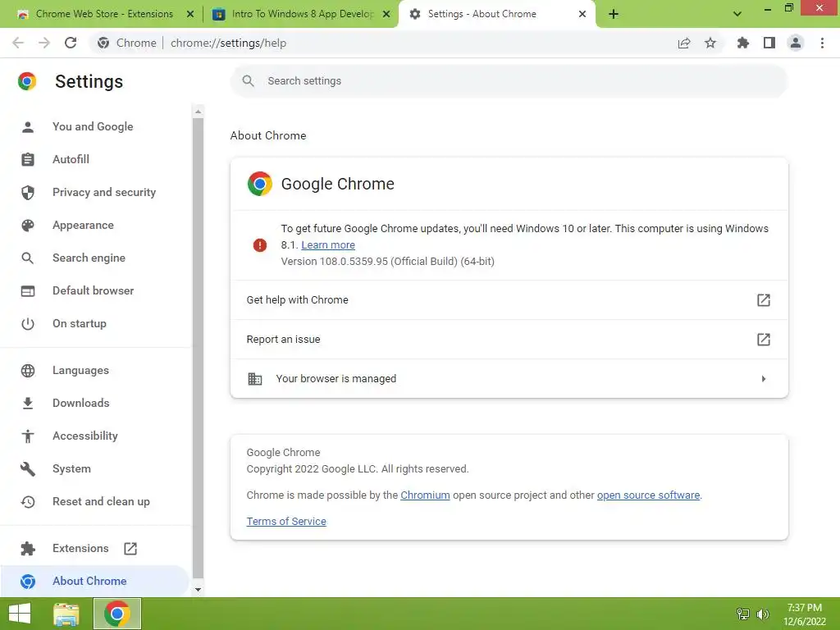Click the Get help with Chrome row
The image size is (840, 630).
click(x=509, y=300)
